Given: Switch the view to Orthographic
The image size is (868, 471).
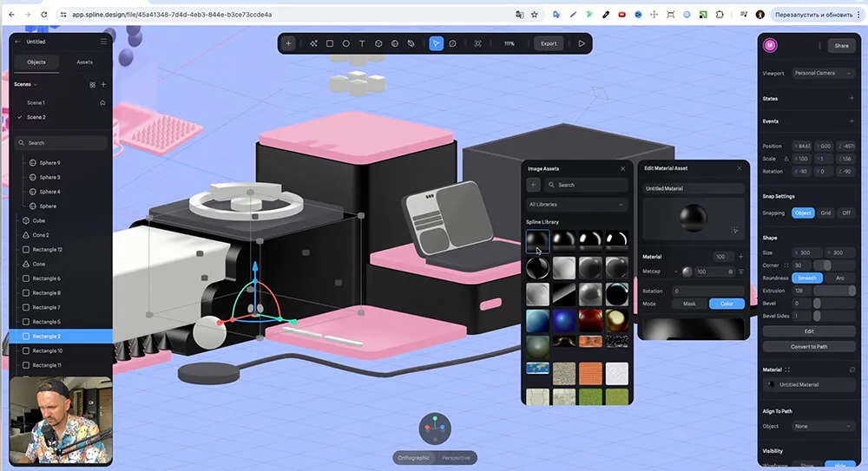Looking at the screenshot, I should click(x=413, y=458).
